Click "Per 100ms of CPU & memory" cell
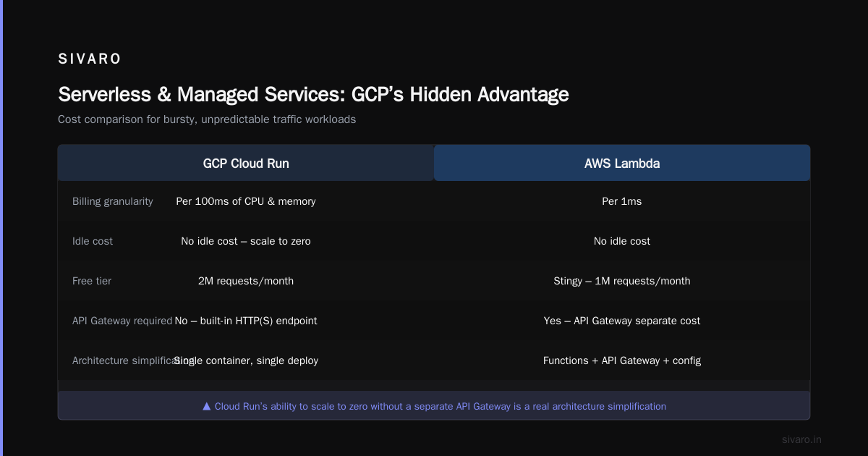 [246, 201]
